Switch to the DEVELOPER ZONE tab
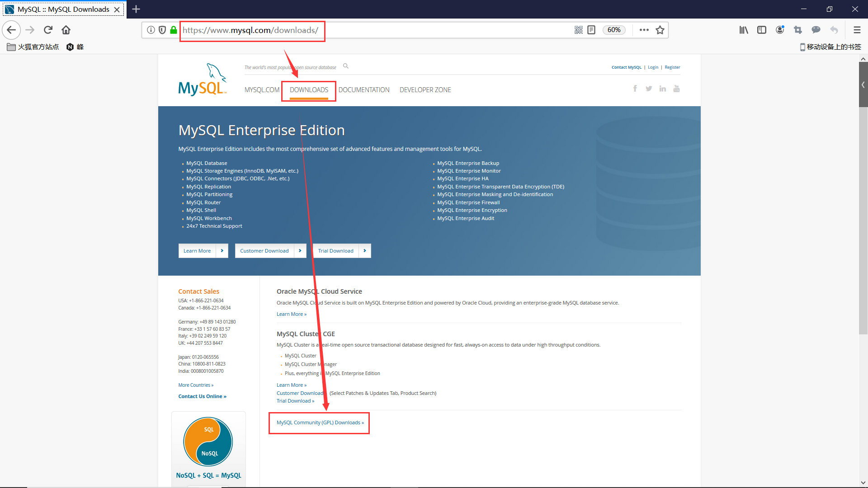This screenshot has height=488, width=868. pos(425,90)
